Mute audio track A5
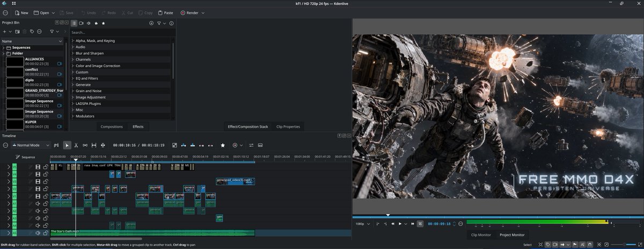Viewport: 644px width, 249px height. pos(38,233)
